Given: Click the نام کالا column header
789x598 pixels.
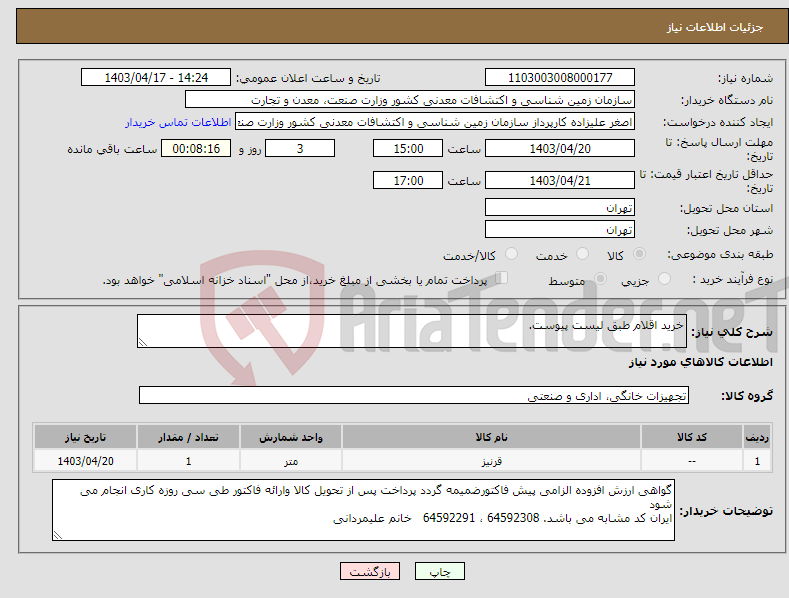Looking at the screenshot, I should (x=492, y=437).
